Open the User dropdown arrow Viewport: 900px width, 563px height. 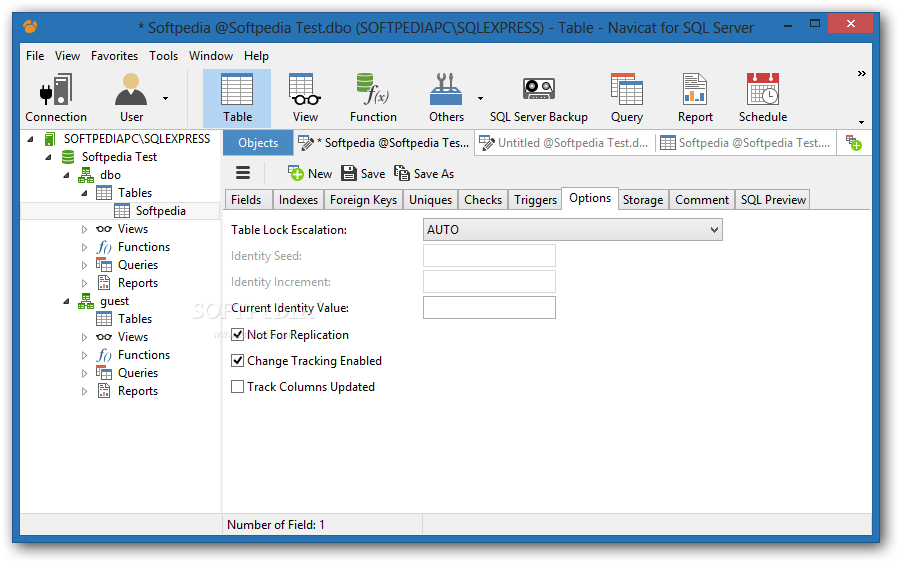pos(165,98)
